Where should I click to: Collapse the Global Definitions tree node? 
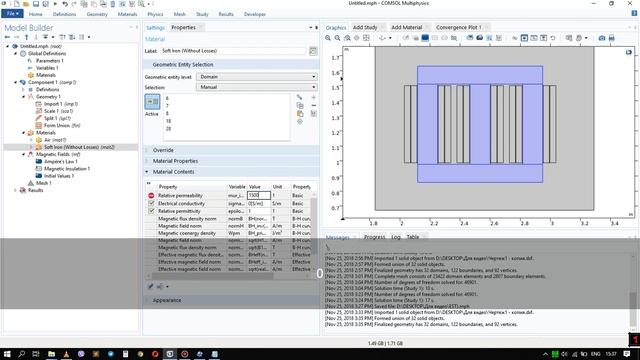pyautogui.click(x=16, y=53)
